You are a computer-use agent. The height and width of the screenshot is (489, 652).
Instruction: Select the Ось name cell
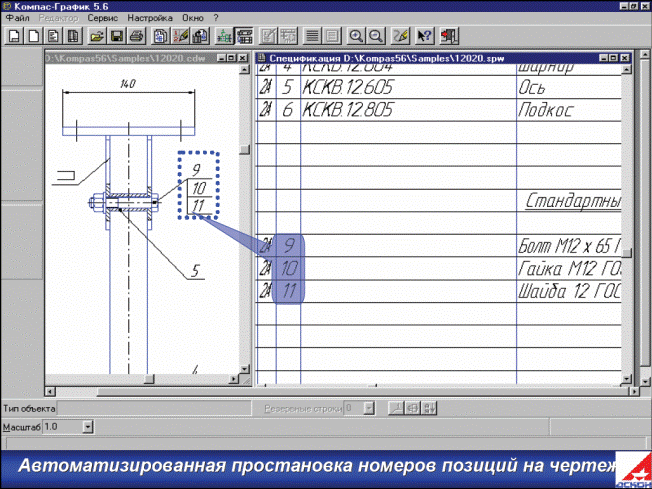tap(569, 87)
